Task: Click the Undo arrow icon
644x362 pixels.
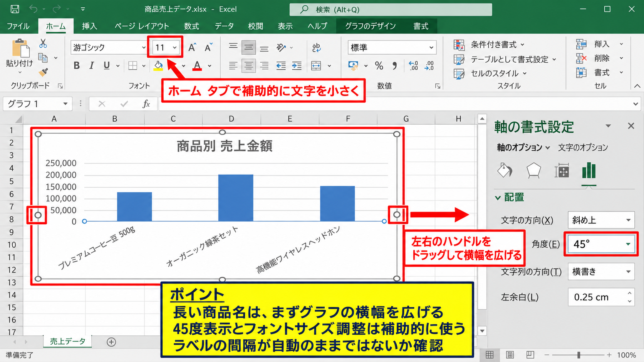Action: point(34,9)
